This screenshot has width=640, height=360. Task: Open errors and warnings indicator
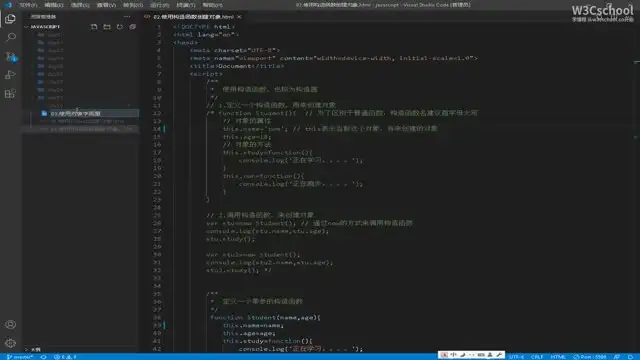pos(65,357)
